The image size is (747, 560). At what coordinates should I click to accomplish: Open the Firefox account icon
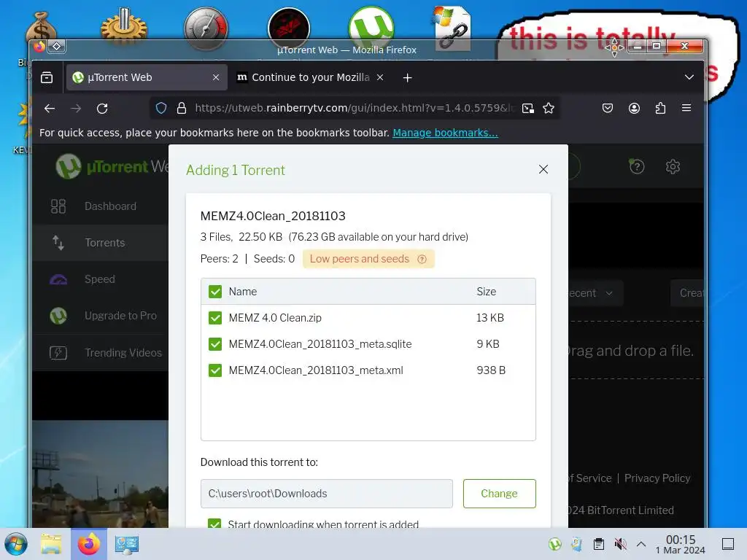[634, 108]
